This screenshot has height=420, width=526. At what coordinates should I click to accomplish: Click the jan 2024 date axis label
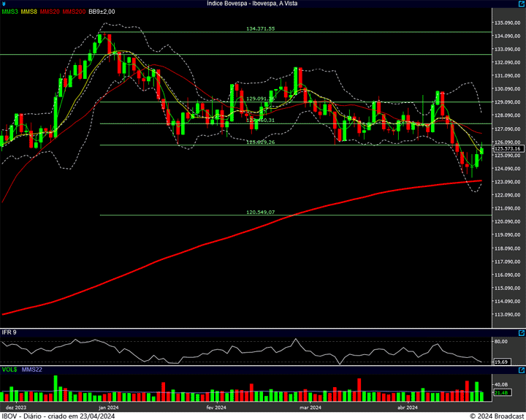pyautogui.click(x=108, y=407)
